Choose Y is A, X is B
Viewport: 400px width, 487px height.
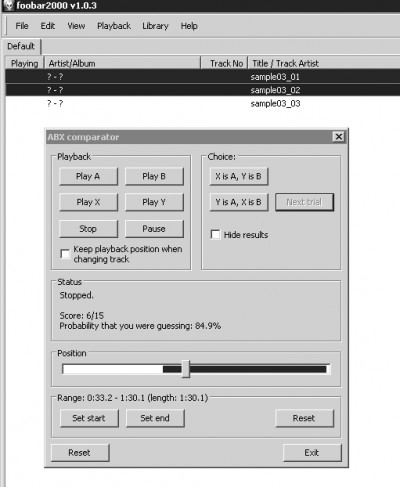pyautogui.click(x=239, y=202)
